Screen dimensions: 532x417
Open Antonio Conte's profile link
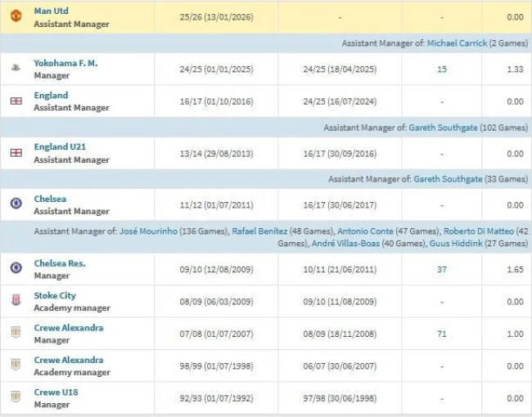[365, 231]
